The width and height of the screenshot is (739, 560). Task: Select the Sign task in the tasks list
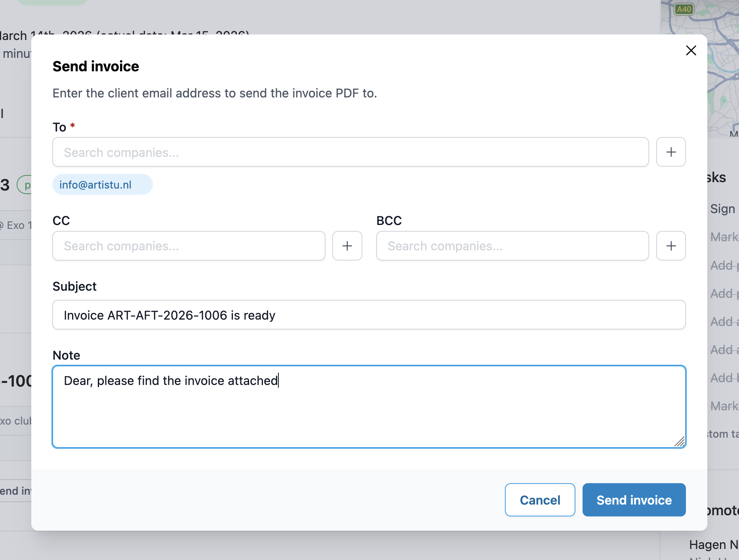coord(722,209)
